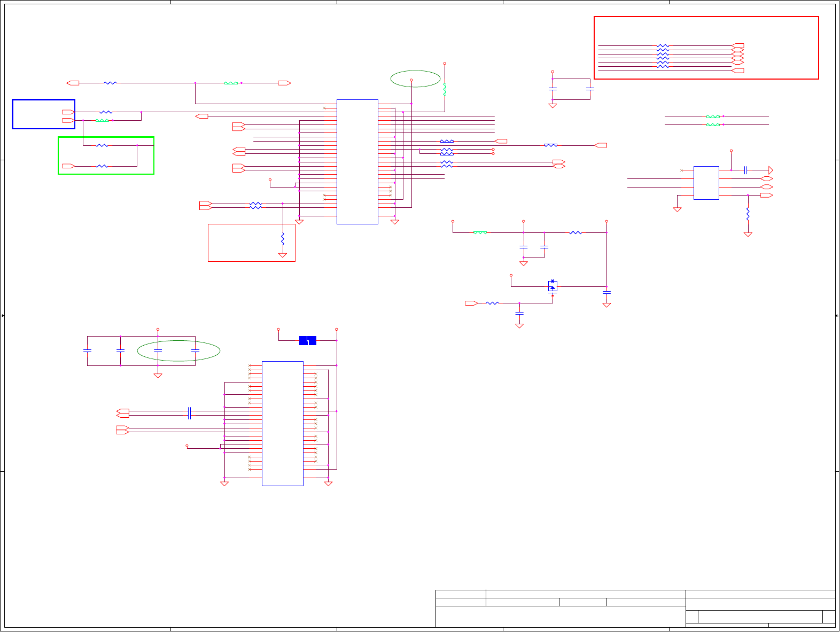Select the port ending the top ferrite line
Viewport: 840px width, 632px height.
click(x=285, y=83)
